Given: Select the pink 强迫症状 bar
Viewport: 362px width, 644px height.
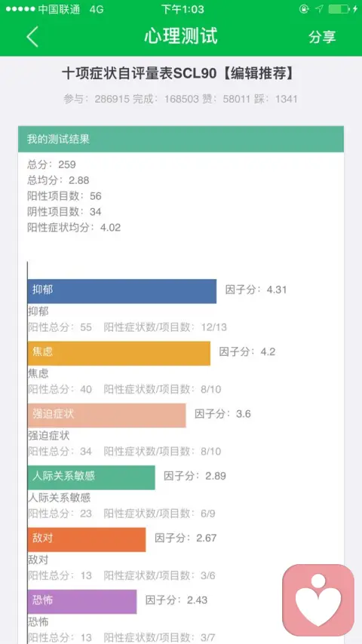Looking at the screenshot, I should coord(107,416).
